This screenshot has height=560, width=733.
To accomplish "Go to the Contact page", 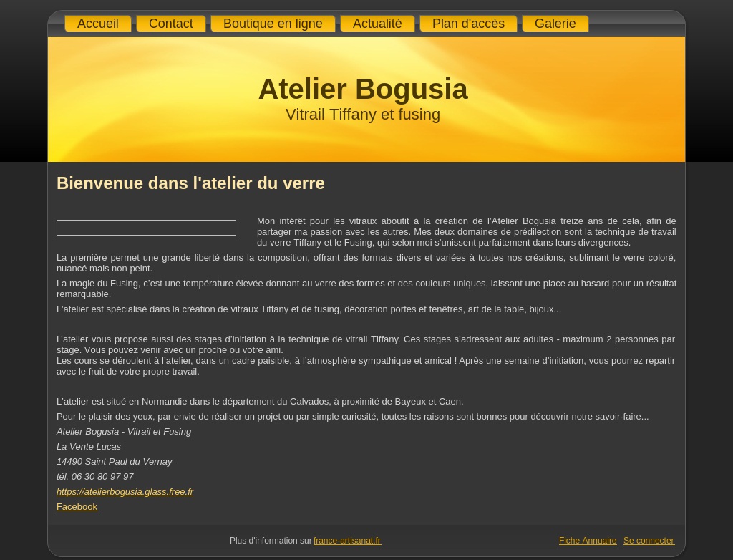I will pos(170,24).
